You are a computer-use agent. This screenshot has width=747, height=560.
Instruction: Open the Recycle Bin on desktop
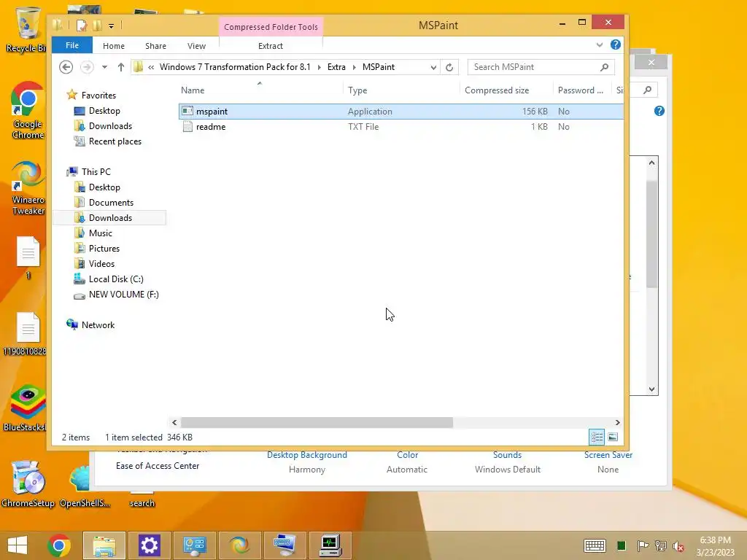tap(26, 29)
